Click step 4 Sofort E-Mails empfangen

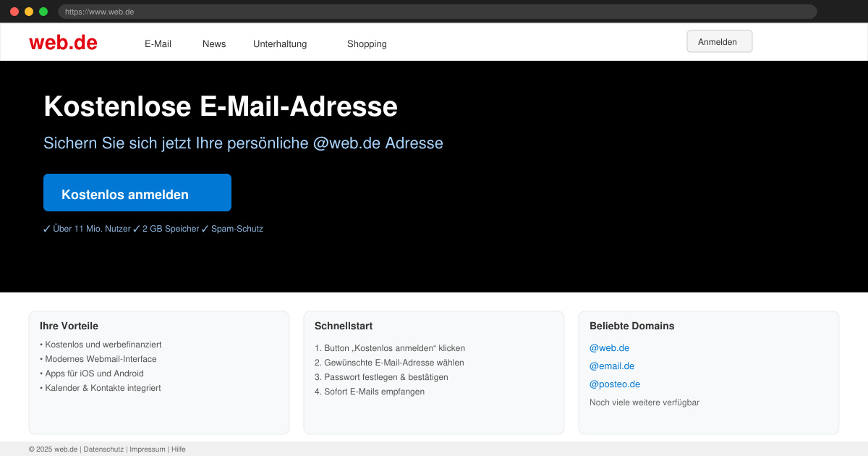tap(370, 392)
